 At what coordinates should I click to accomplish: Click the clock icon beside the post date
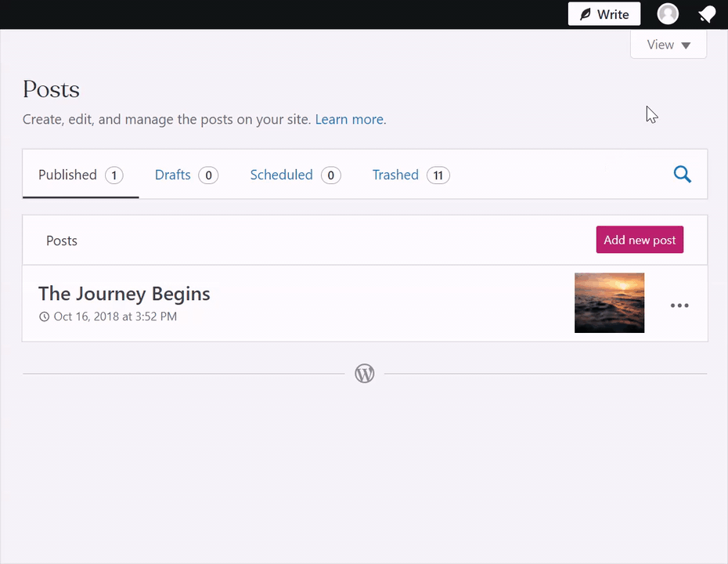tap(44, 316)
